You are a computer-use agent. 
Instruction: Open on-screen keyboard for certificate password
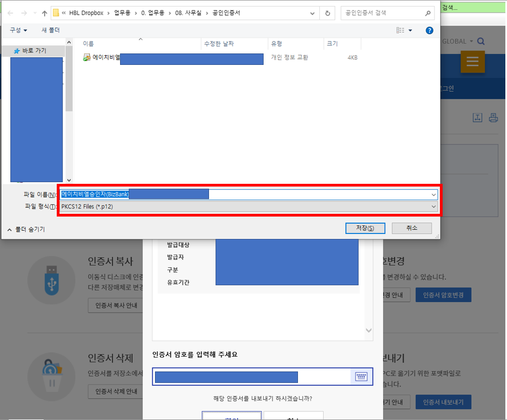(361, 376)
